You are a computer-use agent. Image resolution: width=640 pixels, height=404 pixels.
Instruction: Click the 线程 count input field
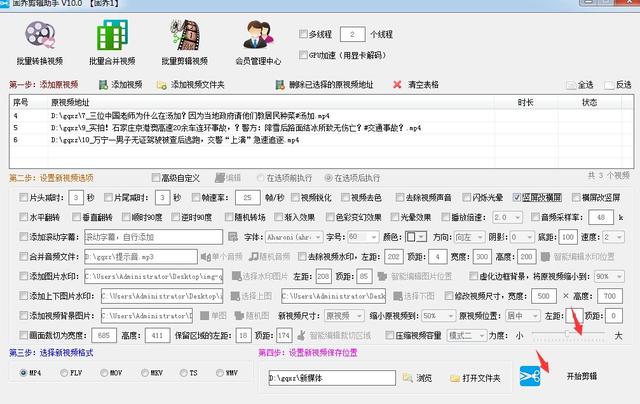coord(352,34)
